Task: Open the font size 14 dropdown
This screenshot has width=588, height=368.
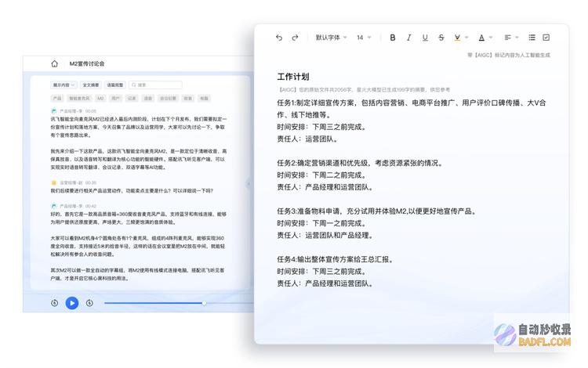Action: click(x=364, y=38)
